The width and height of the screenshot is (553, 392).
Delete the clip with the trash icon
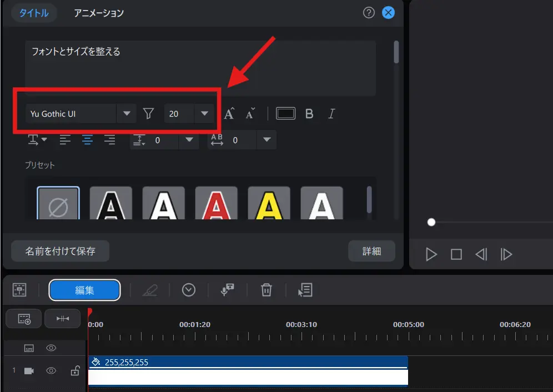point(267,290)
